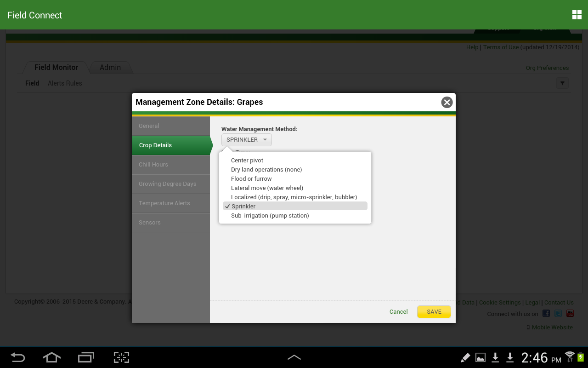Open the recent apps icon
The image size is (588, 368).
click(x=86, y=357)
